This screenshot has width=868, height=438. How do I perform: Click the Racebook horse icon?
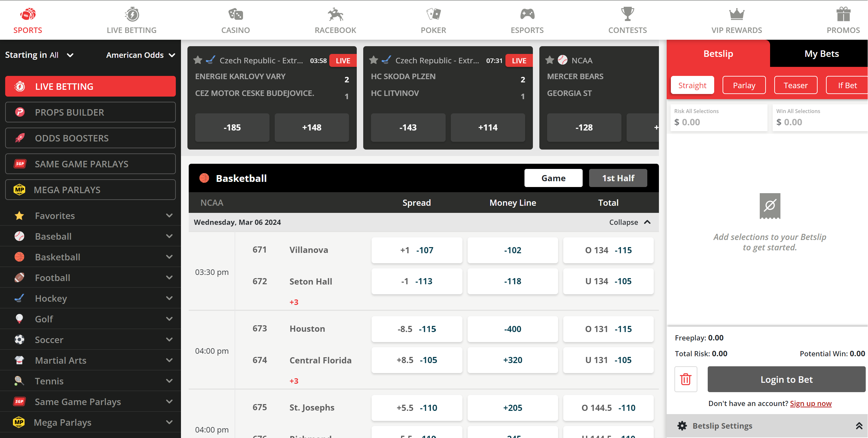pos(335,15)
